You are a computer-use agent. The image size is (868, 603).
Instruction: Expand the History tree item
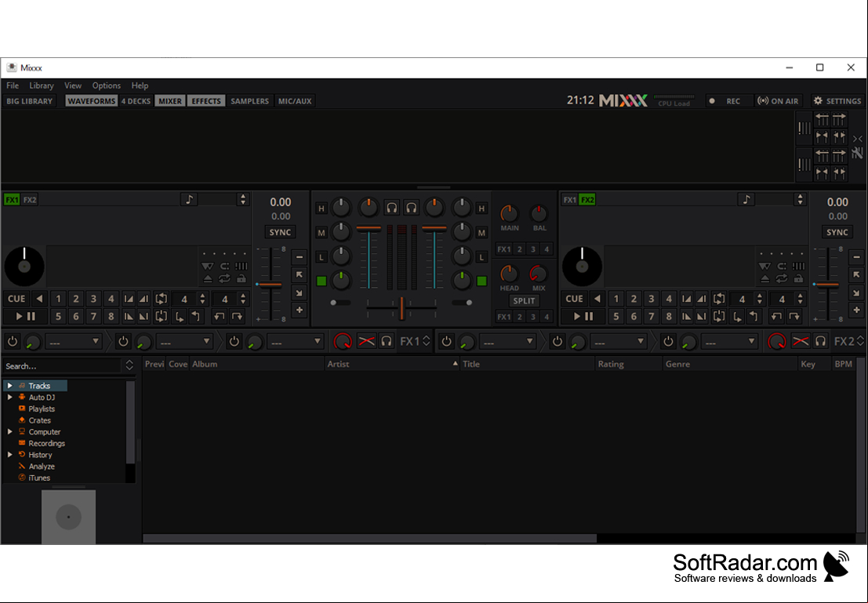click(x=10, y=455)
